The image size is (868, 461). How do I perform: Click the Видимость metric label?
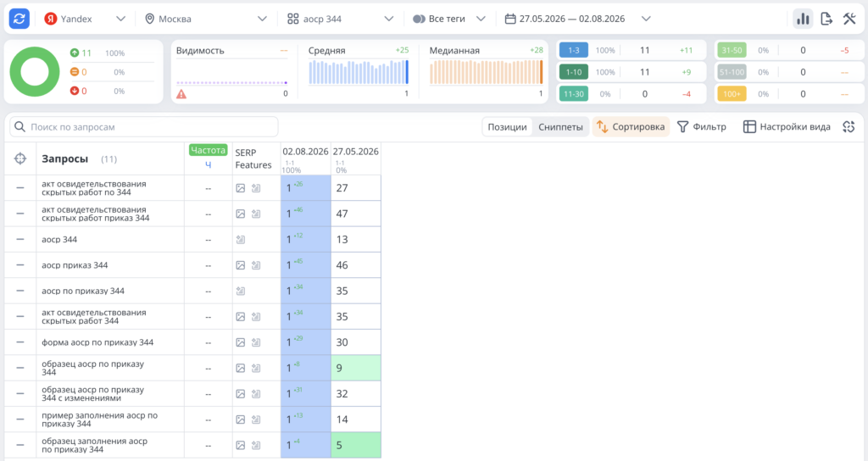coord(200,50)
